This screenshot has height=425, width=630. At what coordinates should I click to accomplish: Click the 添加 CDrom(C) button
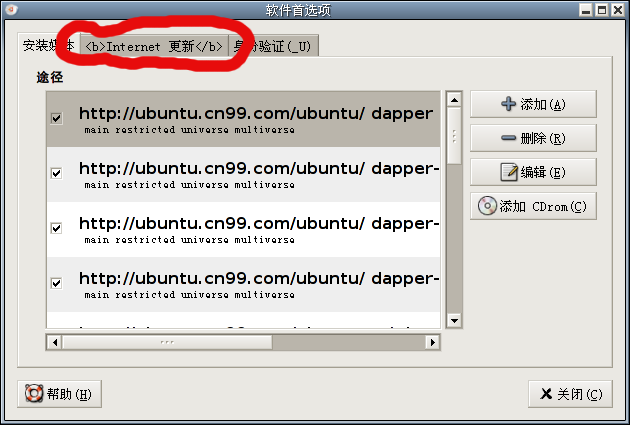533,206
